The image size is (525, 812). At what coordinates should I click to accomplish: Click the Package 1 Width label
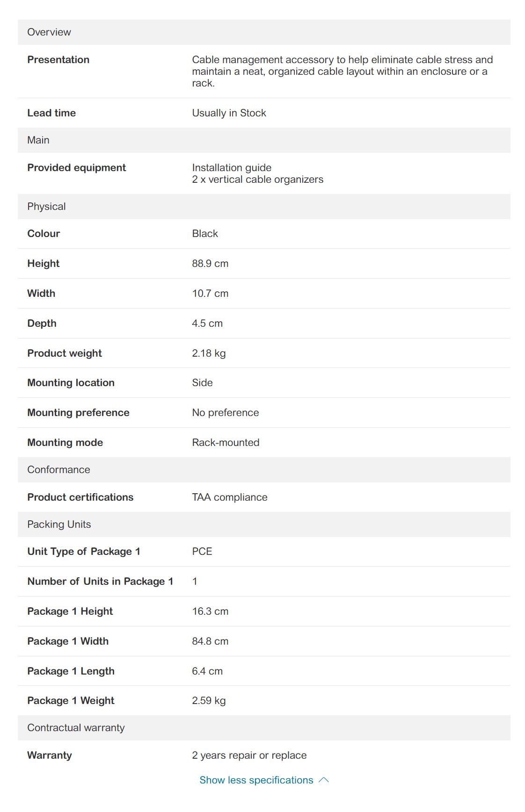click(x=68, y=641)
